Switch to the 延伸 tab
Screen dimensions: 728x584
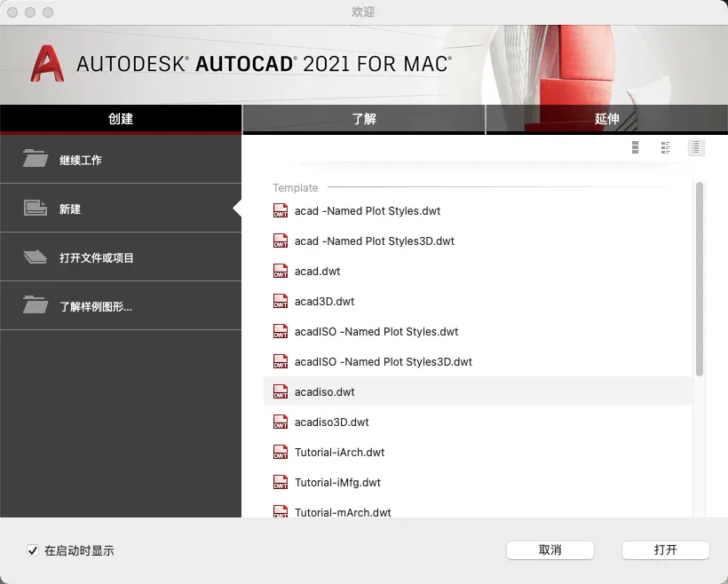pos(607,119)
